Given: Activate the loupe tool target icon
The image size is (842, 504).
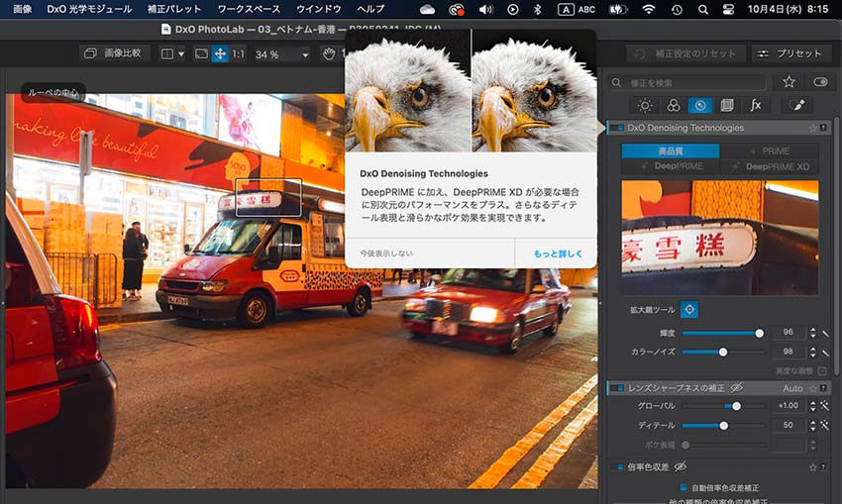Looking at the screenshot, I should click(x=689, y=309).
